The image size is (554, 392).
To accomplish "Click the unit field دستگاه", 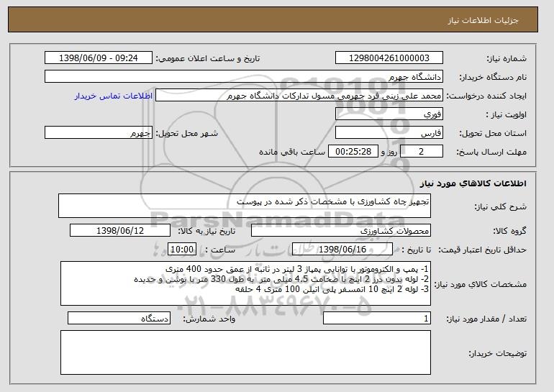I will [x=119, y=318].
